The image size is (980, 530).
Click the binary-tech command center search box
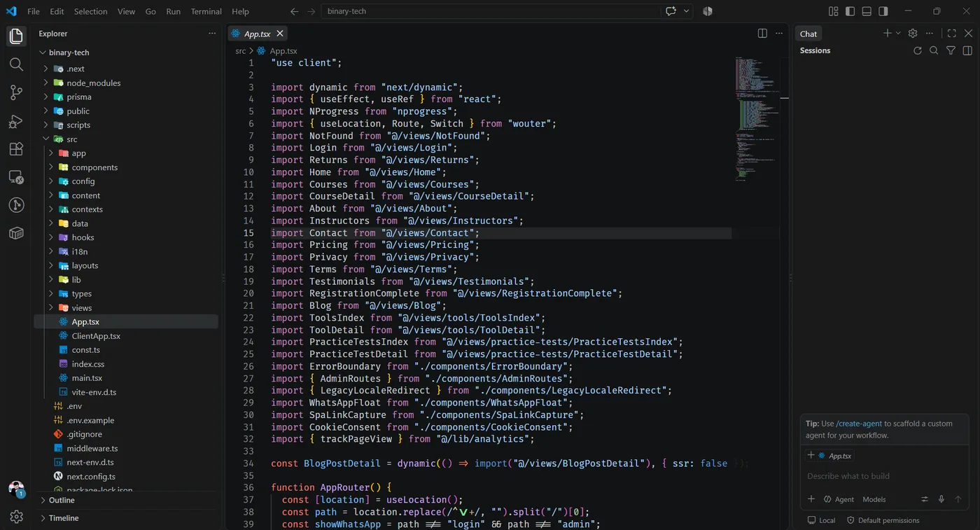tap(491, 11)
